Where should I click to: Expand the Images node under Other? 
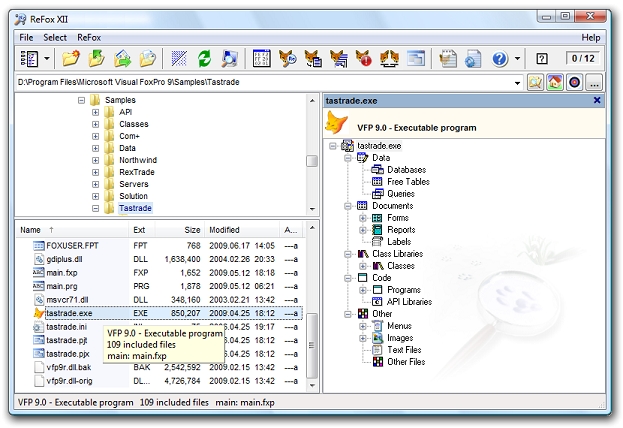tap(363, 338)
